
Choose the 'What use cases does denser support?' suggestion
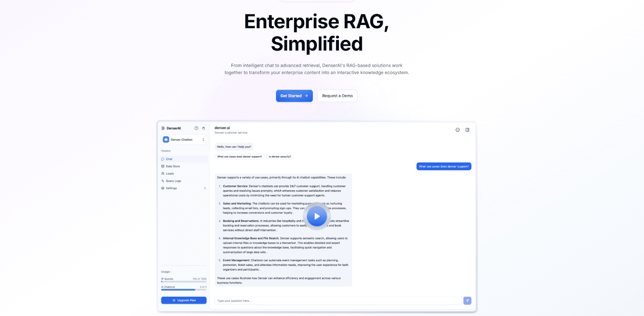pyautogui.click(x=239, y=156)
